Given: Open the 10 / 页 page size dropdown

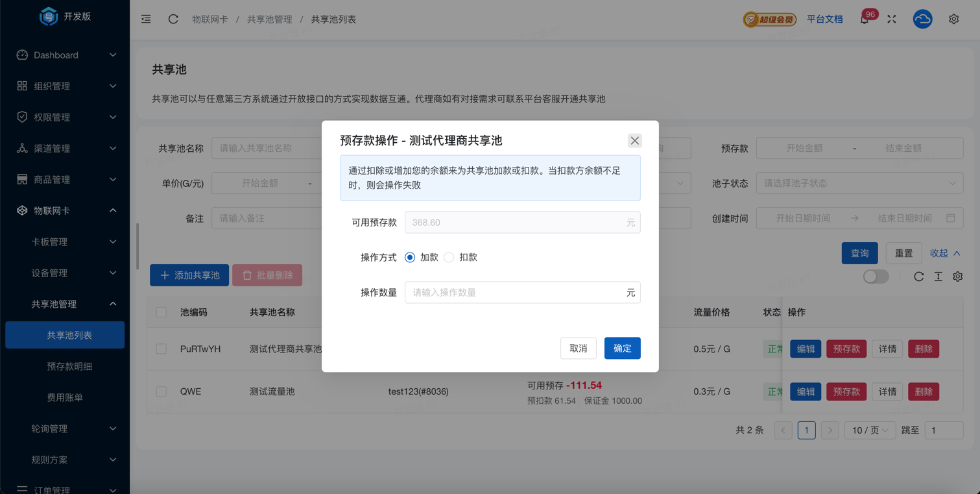Looking at the screenshot, I should (869, 430).
